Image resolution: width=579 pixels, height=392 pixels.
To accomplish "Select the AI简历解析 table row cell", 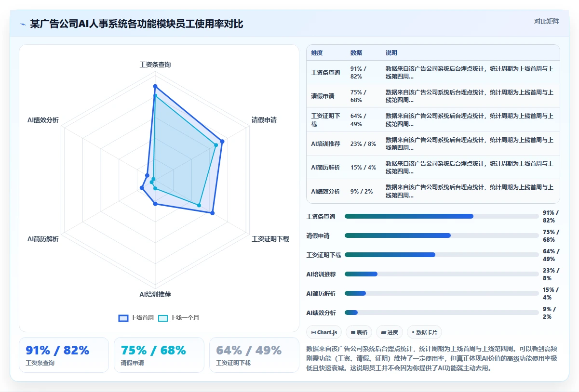I will (325, 167).
